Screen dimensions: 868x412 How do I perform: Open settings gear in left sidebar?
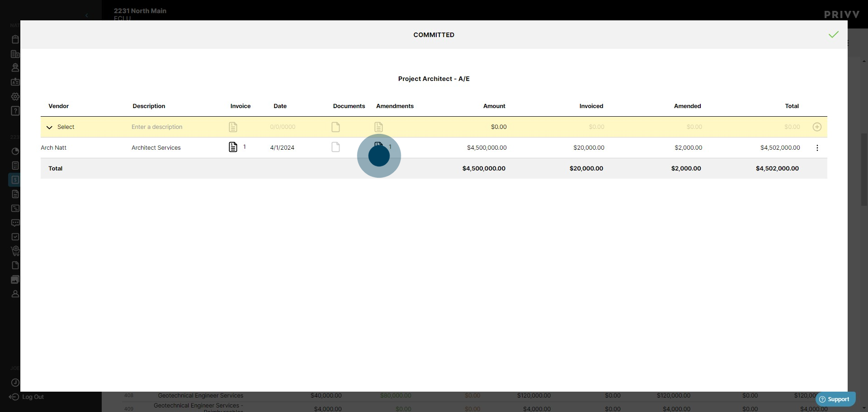click(x=15, y=96)
